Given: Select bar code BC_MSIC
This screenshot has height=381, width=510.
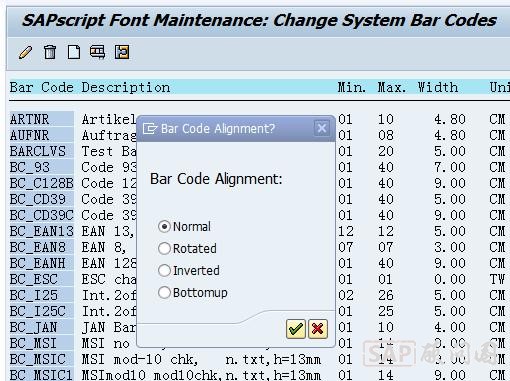Looking at the screenshot, I should [x=41, y=359].
